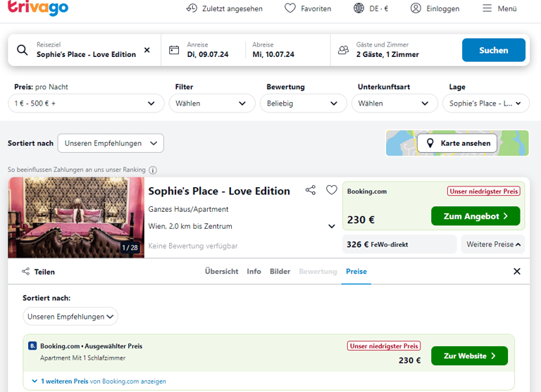Image resolution: width=541 pixels, height=392 pixels.
Task: Click the 326 € FeWo-direkt offer
Action: tap(399, 244)
